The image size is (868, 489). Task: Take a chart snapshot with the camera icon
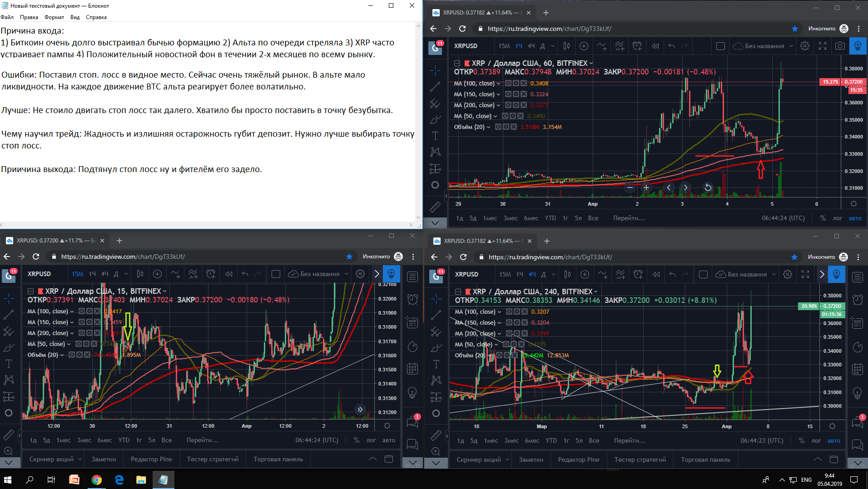click(840, 46)
